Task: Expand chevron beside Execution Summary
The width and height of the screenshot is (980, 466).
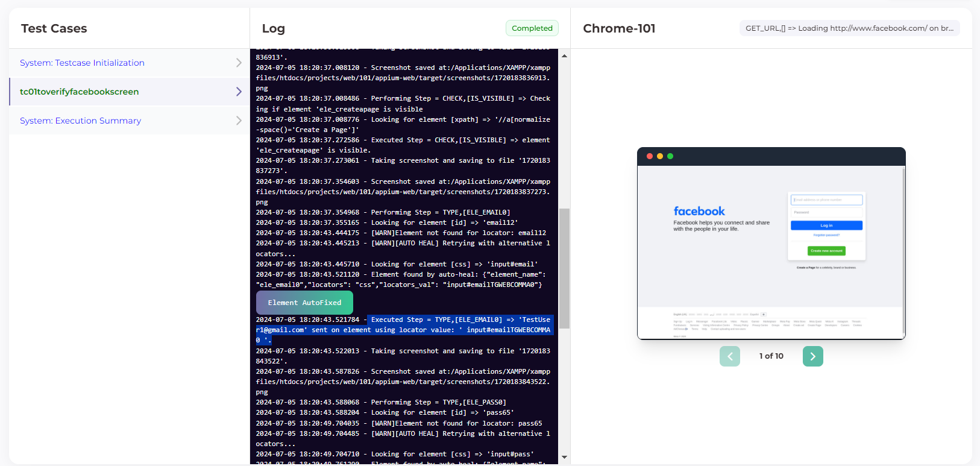Action: click(239, 121)
